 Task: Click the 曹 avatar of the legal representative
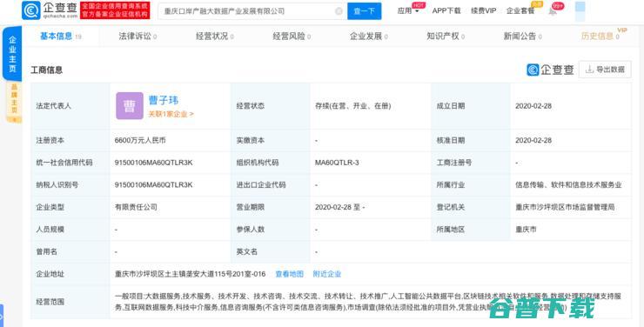point(130,106)
